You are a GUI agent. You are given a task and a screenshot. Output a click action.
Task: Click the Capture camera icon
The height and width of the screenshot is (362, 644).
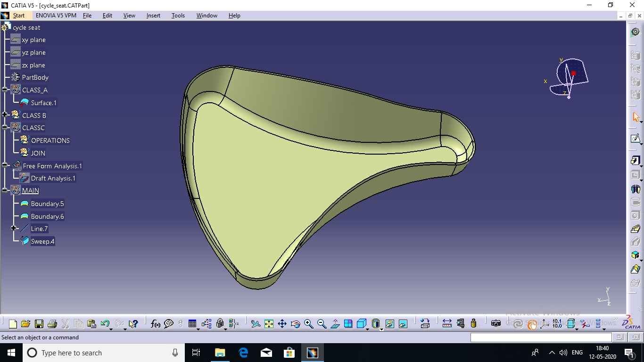pos(496,323)
